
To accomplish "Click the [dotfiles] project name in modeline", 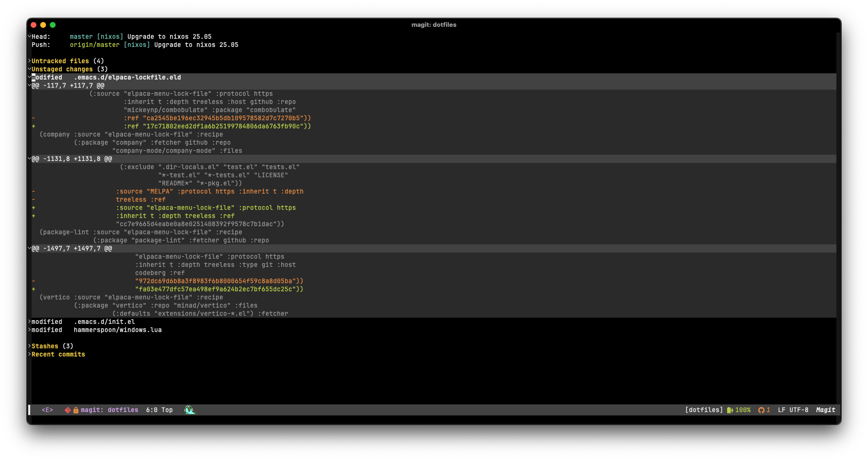I will (x=704, y=410).
